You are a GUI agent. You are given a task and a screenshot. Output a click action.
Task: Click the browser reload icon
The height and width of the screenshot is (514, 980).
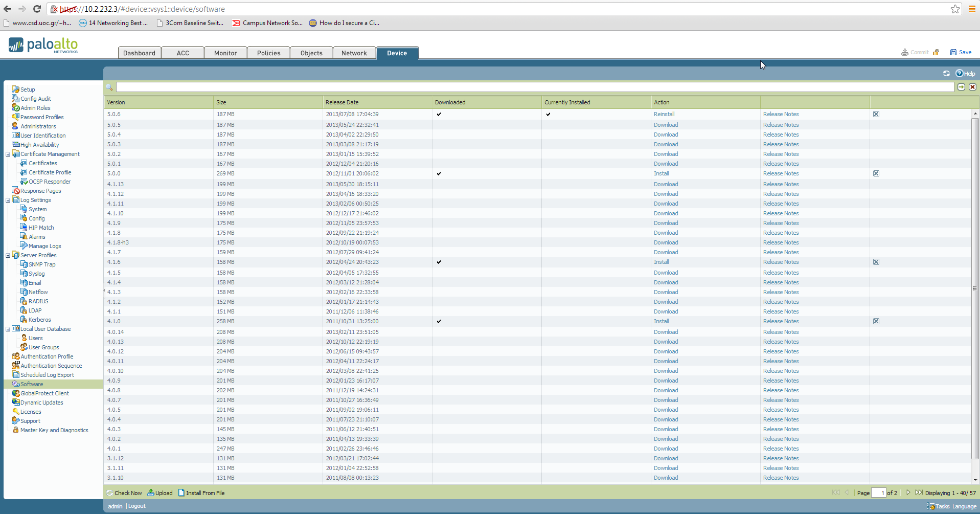(37, 9)
